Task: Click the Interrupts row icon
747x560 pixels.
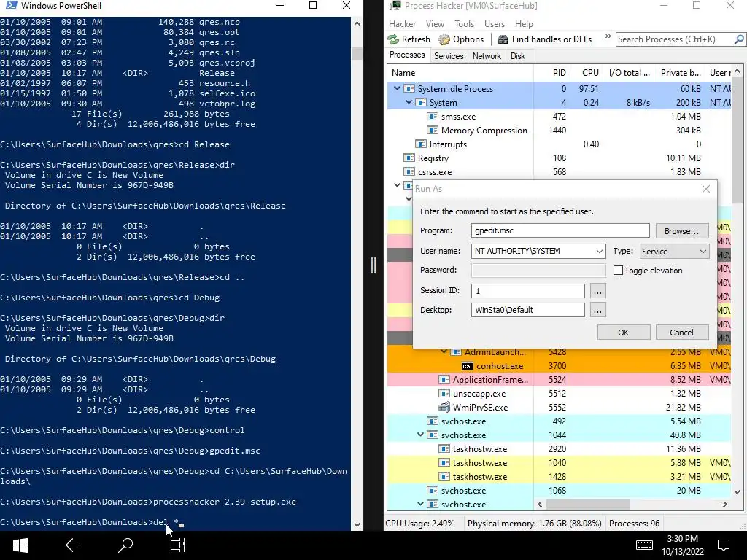Action: (421, 144)
